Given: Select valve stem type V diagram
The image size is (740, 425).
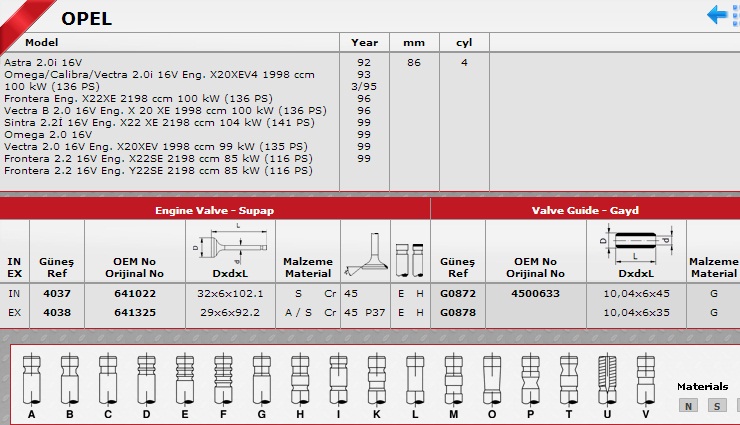Looking at the screenshot, I should (645, 379).
